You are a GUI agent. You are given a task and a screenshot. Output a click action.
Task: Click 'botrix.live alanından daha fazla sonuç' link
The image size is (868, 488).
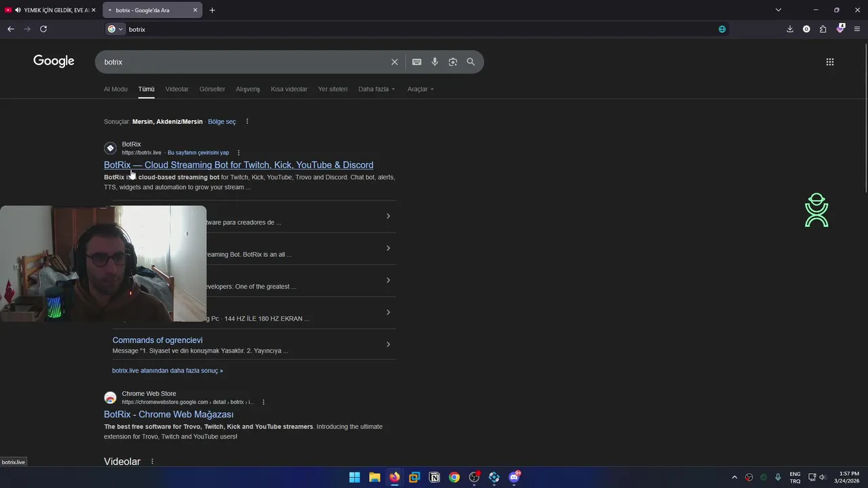(x=167, y=371)
